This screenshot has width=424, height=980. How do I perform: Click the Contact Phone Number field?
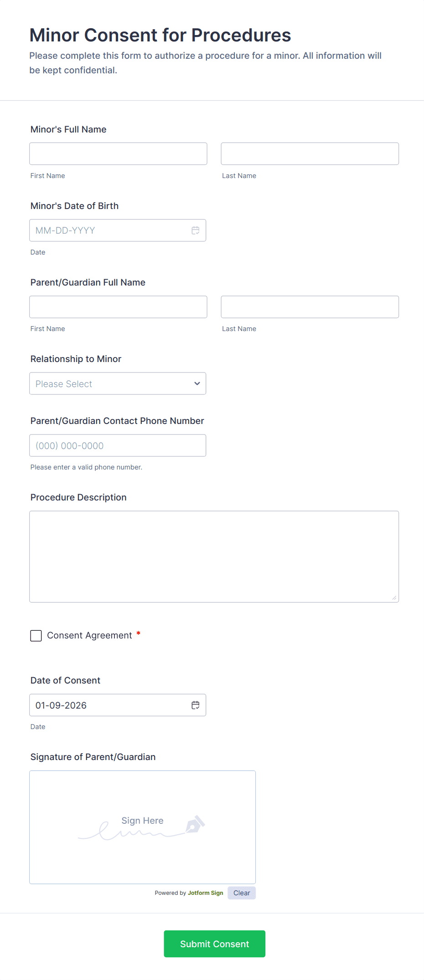(117, 445)
